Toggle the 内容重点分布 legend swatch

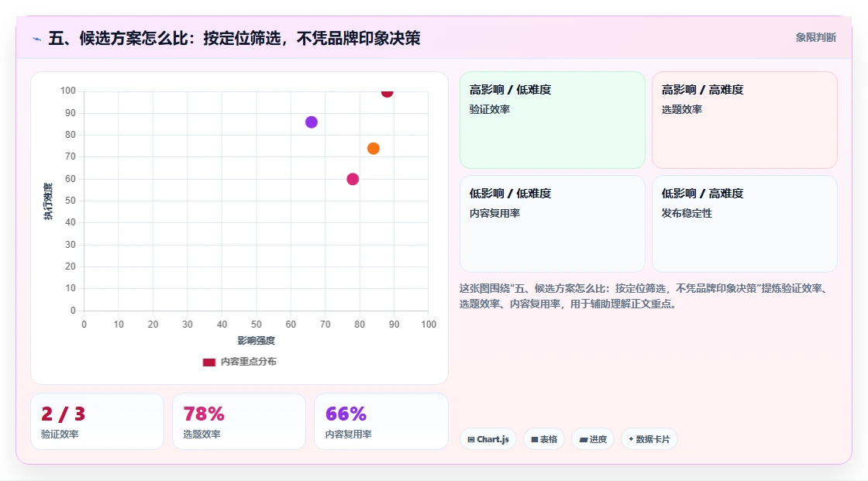[x=208, y=362]
